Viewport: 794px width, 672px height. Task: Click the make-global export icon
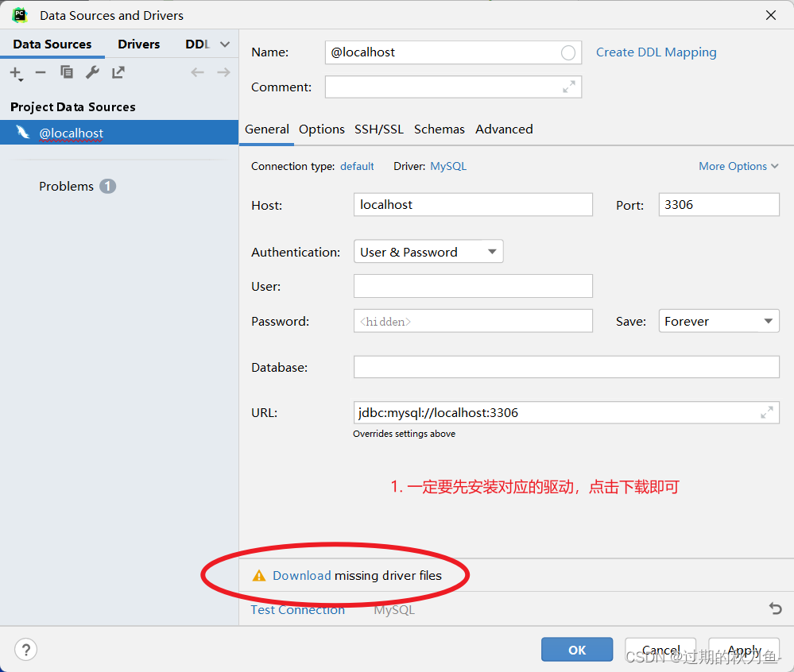pos(118,72)
